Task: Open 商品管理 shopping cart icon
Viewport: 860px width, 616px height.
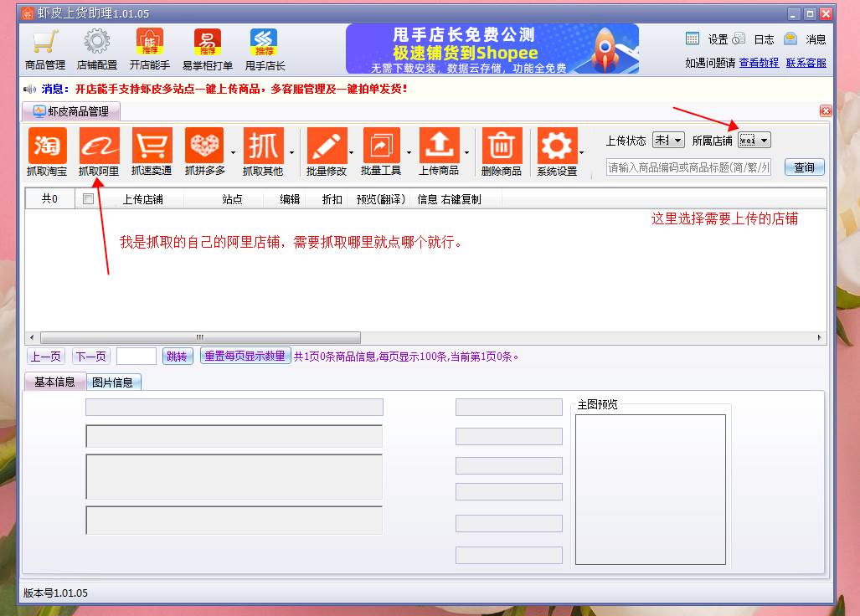Action: [x=45, y=50]
